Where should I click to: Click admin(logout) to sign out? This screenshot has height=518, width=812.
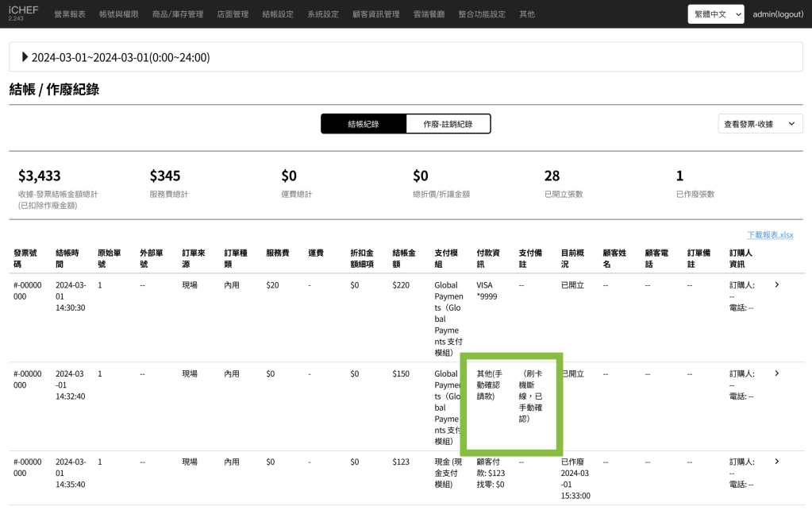(778, 14)
